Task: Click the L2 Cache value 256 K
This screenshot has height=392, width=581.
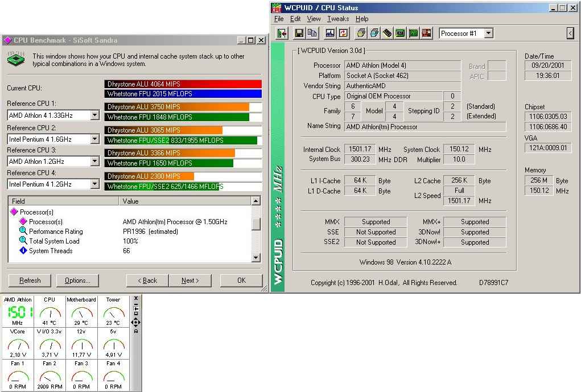Action: (x=459, y=180)
